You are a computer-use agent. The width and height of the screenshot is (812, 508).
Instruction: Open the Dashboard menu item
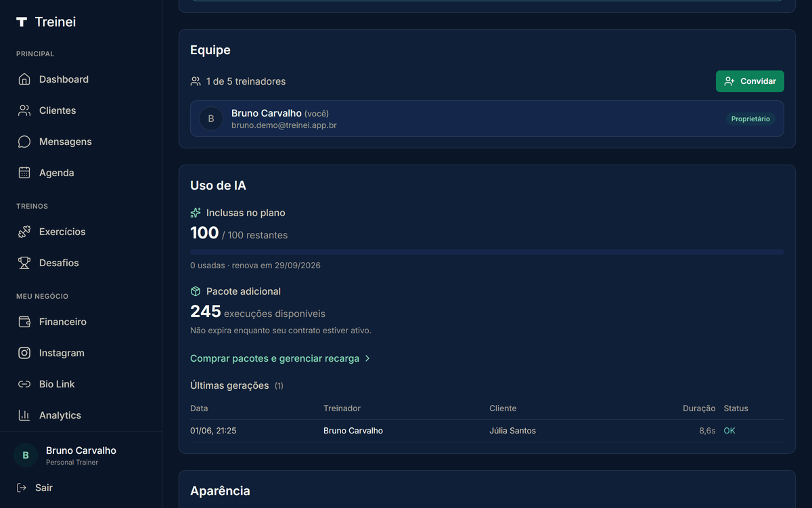tap(81, 79)
